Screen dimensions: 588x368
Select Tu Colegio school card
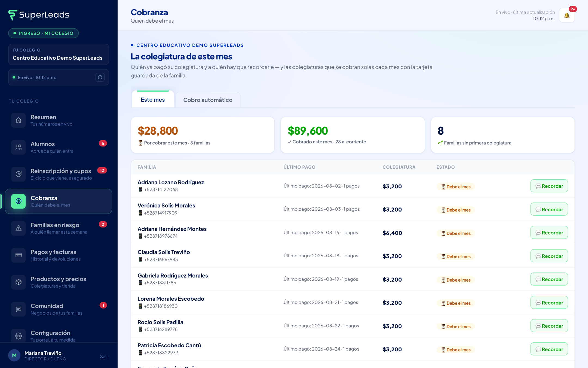click(x=59, y=54)
